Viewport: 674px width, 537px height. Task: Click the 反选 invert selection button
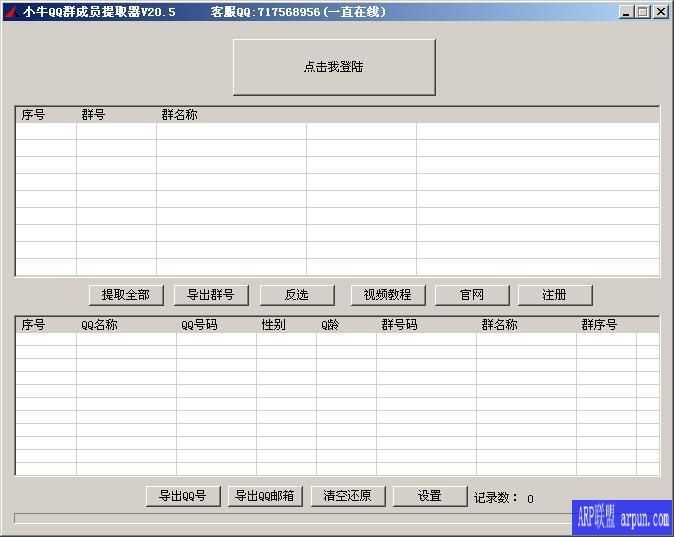(x=297, y=295)
